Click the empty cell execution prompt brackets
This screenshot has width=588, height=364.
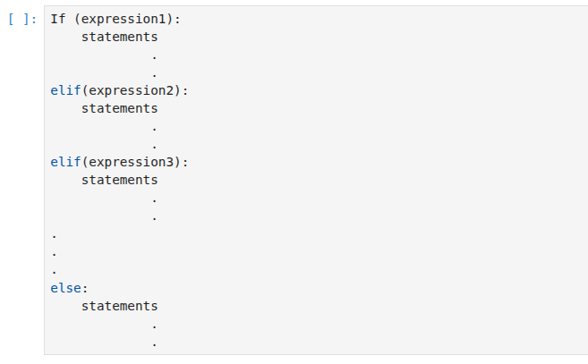tap(22, 19)
